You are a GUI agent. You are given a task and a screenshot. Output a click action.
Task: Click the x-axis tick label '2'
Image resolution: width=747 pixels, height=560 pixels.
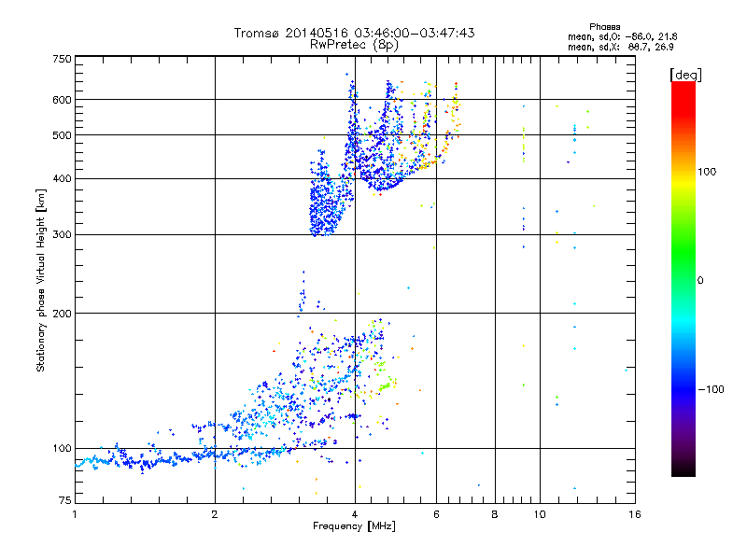pyautogui.click(x=215, y=514)
